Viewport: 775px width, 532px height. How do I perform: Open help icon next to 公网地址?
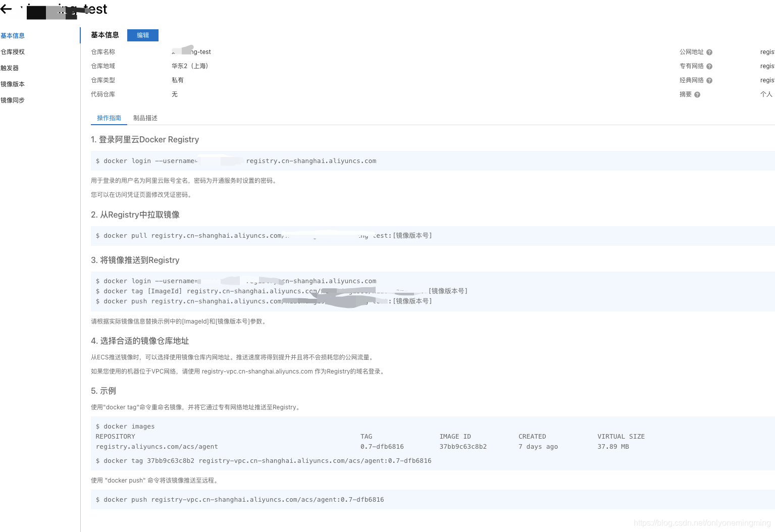(x=709, y=52)
